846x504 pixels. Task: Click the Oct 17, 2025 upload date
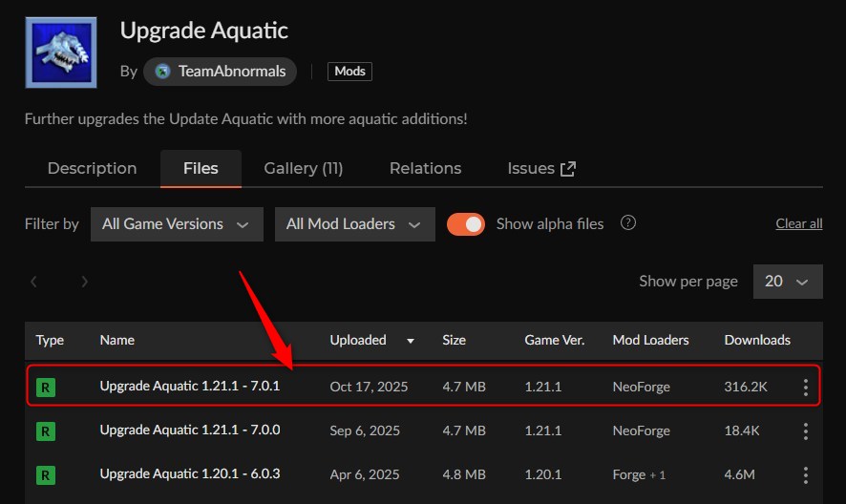369,387
